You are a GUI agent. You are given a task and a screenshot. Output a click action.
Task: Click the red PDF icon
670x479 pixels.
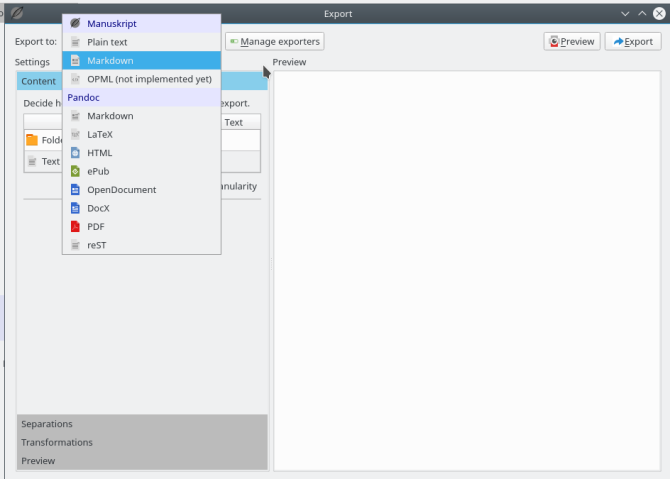pyautogui.click(x=75, y=226)
